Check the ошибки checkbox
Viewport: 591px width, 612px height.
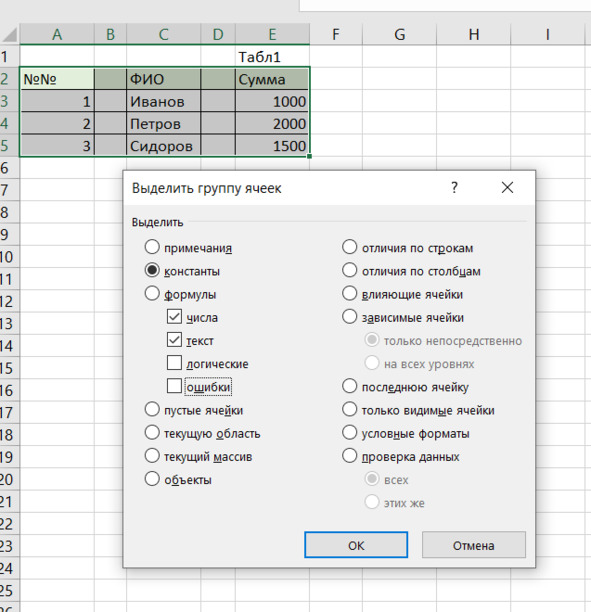coord(174,386)
